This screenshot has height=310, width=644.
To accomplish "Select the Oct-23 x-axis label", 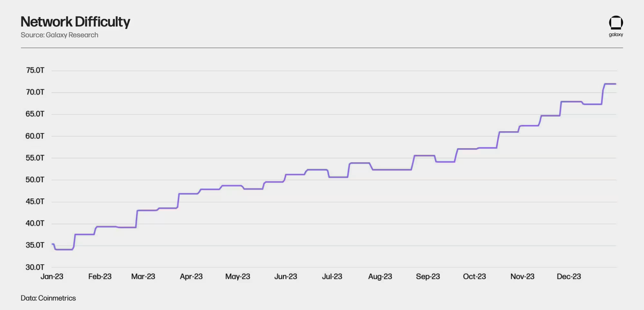I will [474, 277].
